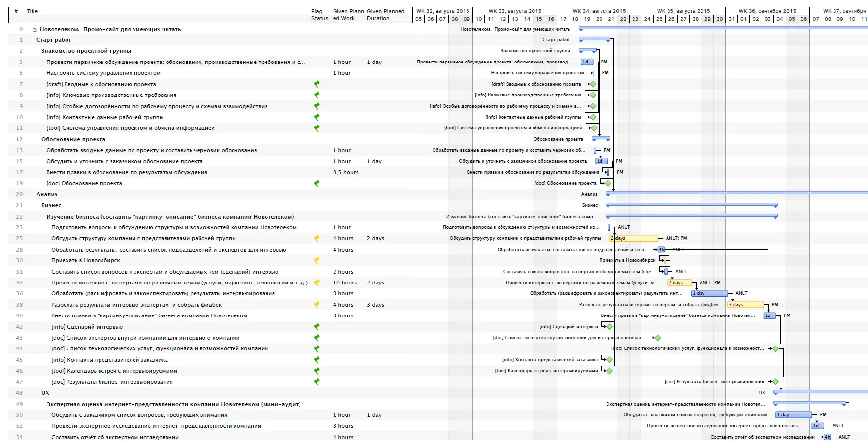
Task: Select the Знакомство проектной группы row
Action: point(86,51)
